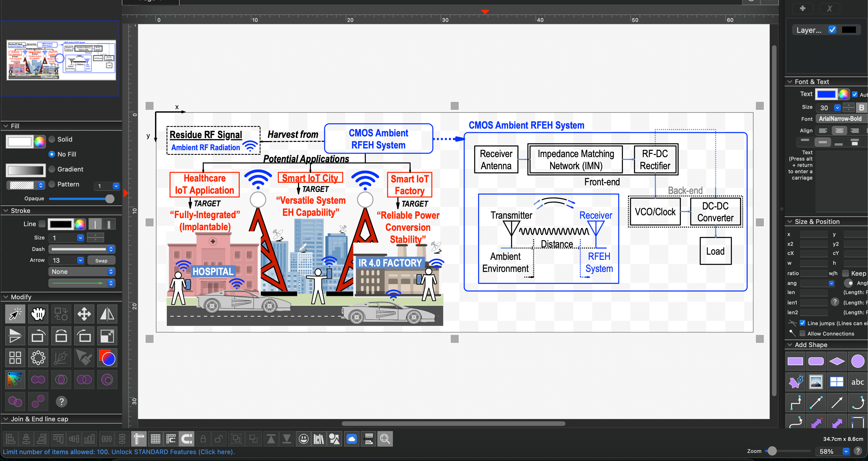Toggle the grid display icon
The height and width of the screenshot is (461, 868).
tap(155, 439)
